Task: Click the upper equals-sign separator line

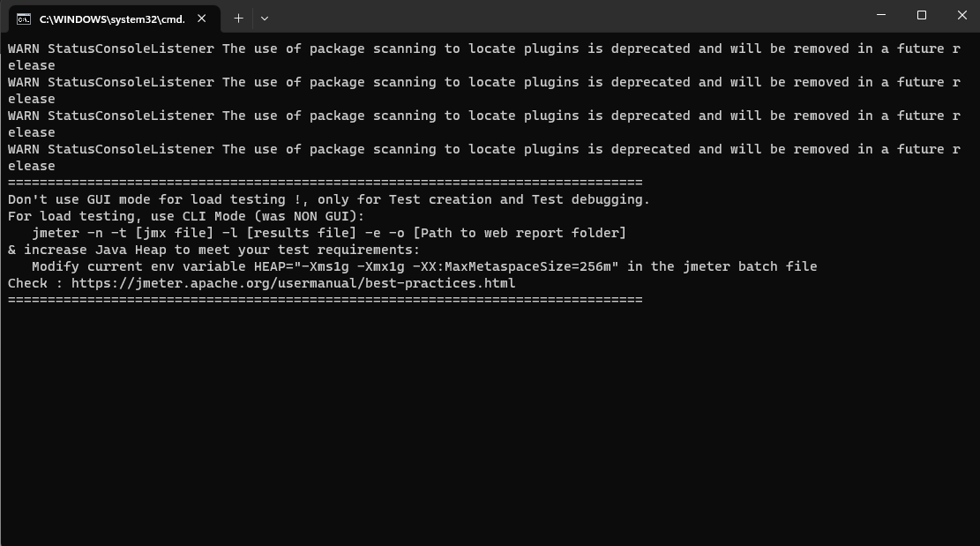Action: [325, 183]
